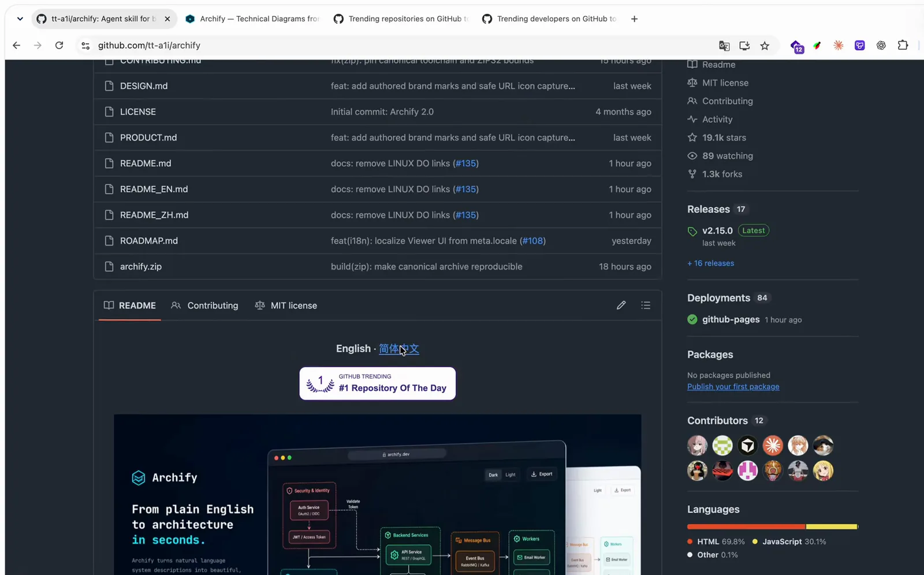Open site information icon in address bar

click(85, 46)
